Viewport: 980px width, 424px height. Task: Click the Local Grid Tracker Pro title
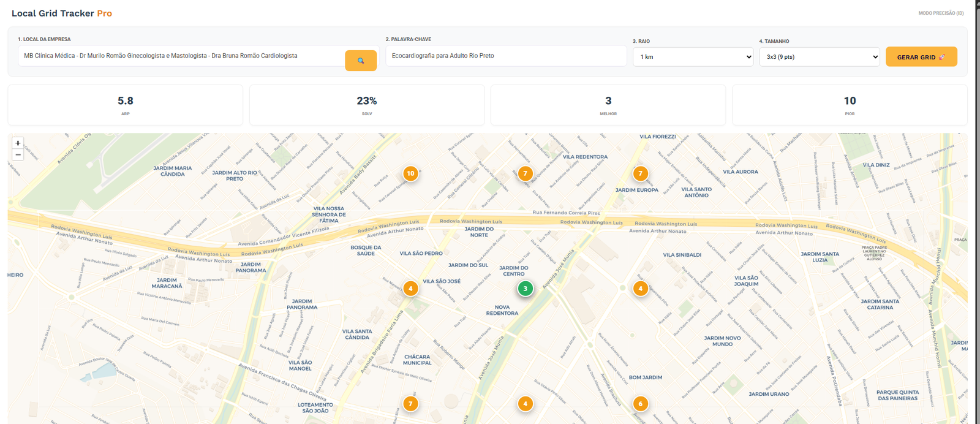click(x=62, y=13)
